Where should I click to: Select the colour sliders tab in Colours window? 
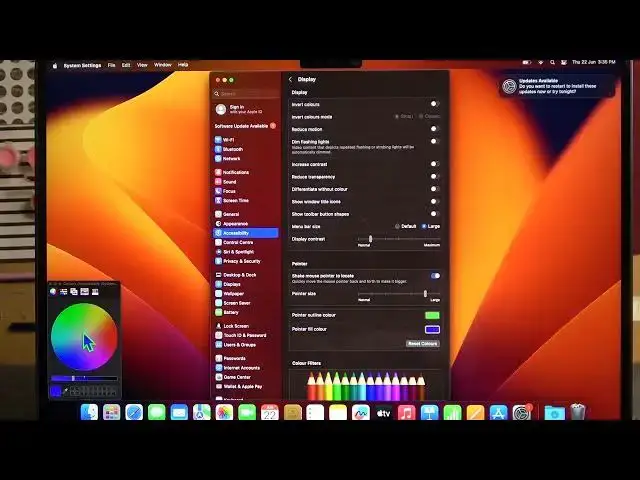pos(64,291)
